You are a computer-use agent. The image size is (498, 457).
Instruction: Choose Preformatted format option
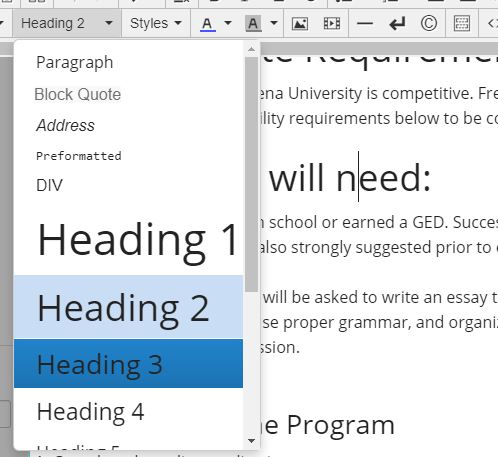pyautogui.click(x=128, y=156)
